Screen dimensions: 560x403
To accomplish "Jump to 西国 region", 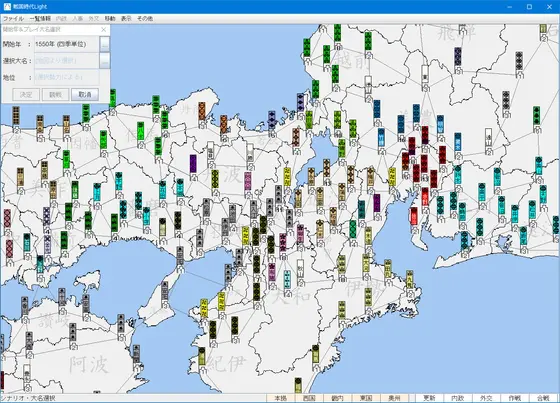I will [x=309, y=398].
